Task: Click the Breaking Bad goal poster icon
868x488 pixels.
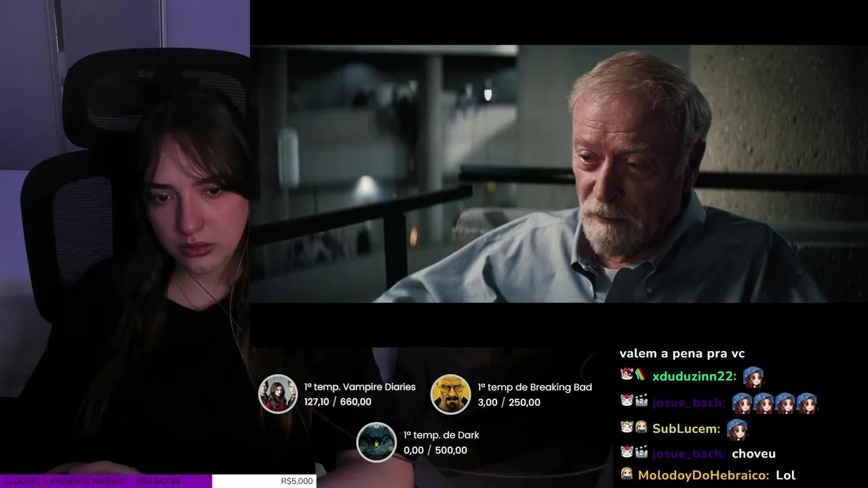Action: tap(451, 394)
